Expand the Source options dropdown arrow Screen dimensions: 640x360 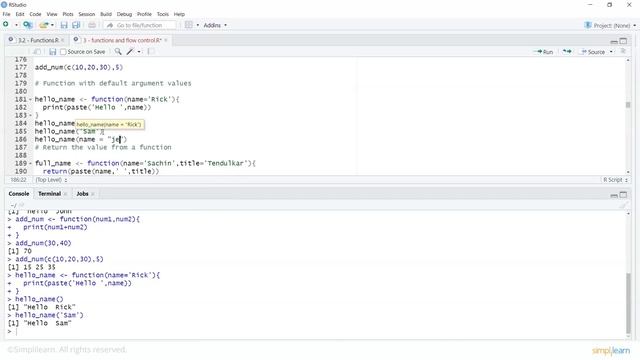(x=611, y=52)
